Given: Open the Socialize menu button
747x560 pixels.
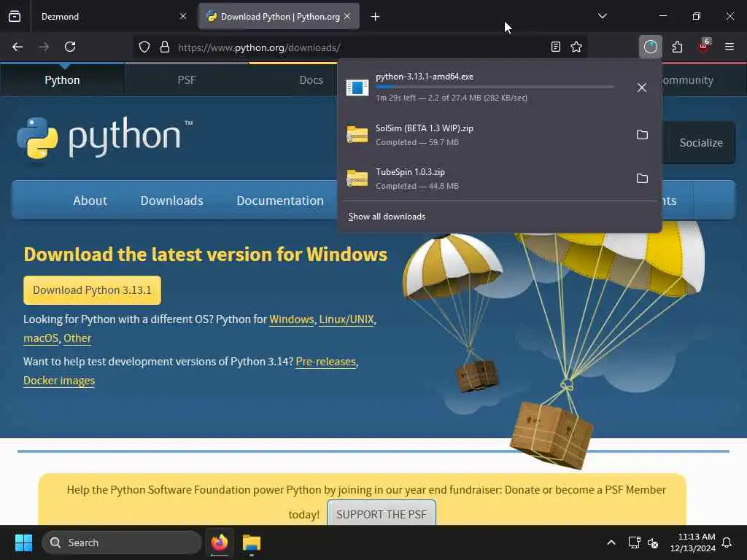Looking at the screenshot, I should coord(701,143).
